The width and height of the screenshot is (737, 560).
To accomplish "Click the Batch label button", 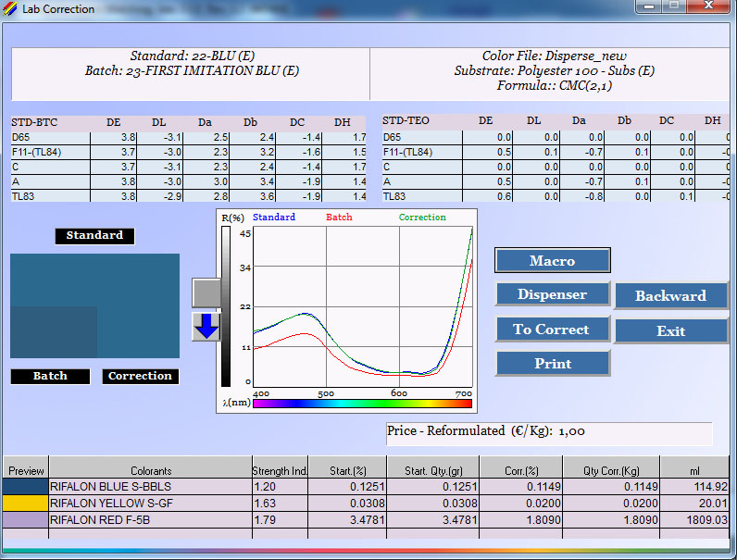I will click(50, 377).
